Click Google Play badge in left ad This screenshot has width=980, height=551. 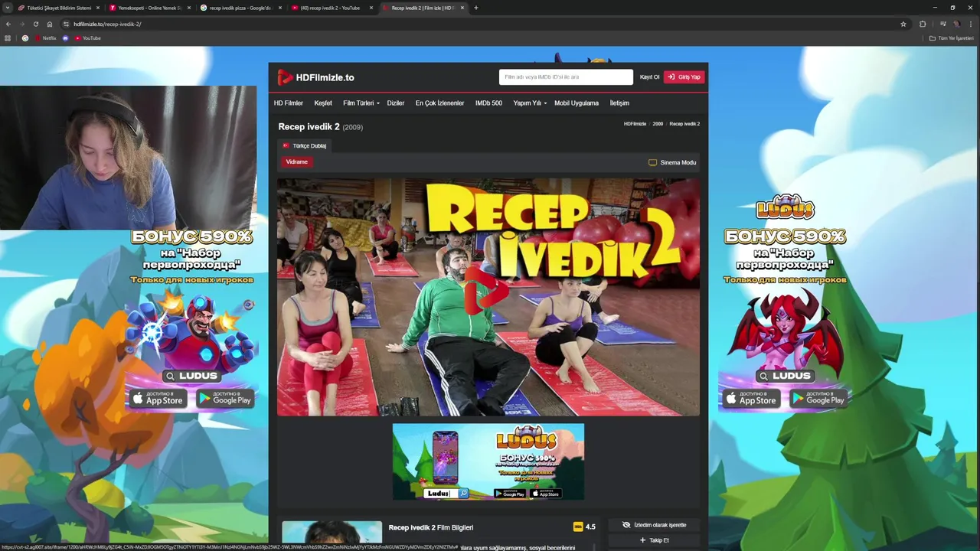(225, 399)
